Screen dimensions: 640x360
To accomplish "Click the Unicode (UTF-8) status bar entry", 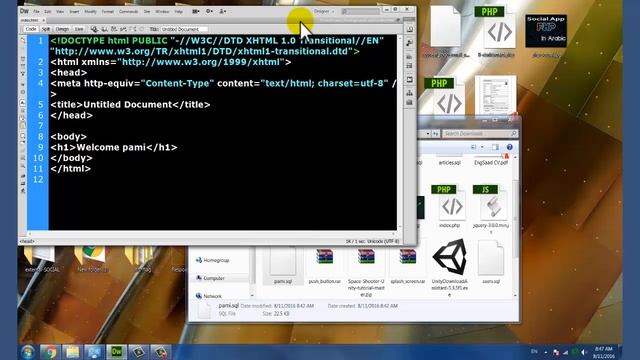I will 383,241.
